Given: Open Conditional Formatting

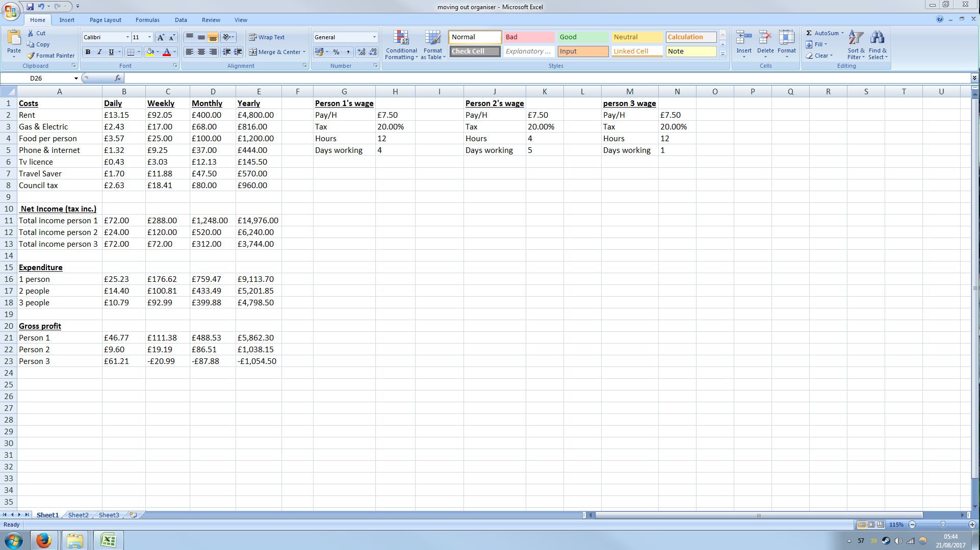Looking at the screenshot, I should [401, 45].
